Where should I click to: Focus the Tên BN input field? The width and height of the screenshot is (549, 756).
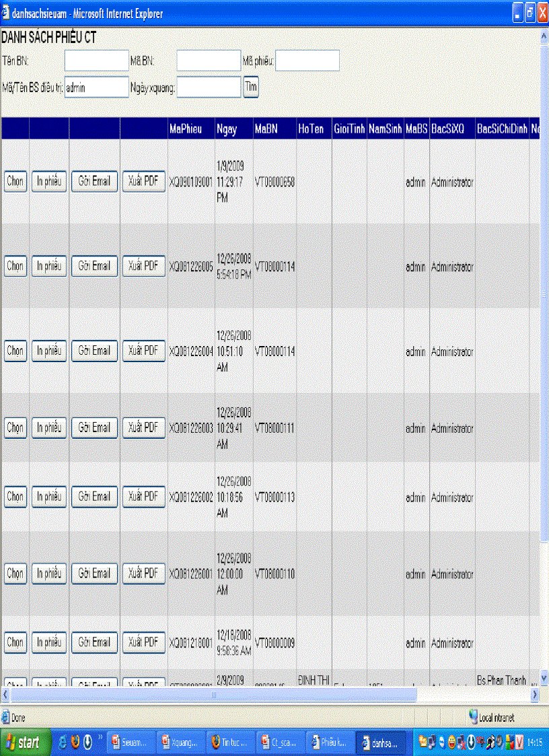click(96, 61)
